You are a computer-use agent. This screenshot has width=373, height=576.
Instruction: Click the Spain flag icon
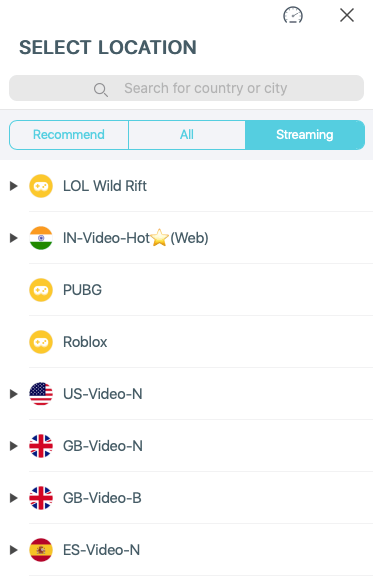[x=41, y=550]
